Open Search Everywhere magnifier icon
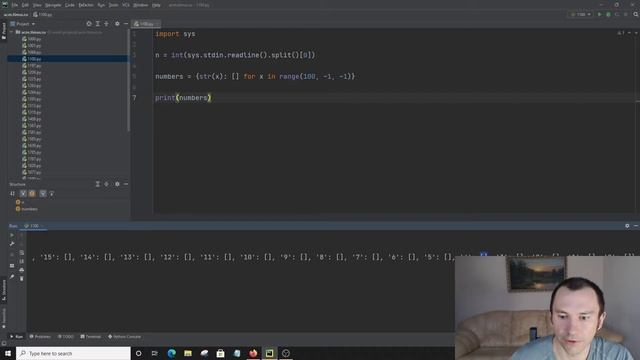Screen dimensions: 640x360 [x=636, y=14]
